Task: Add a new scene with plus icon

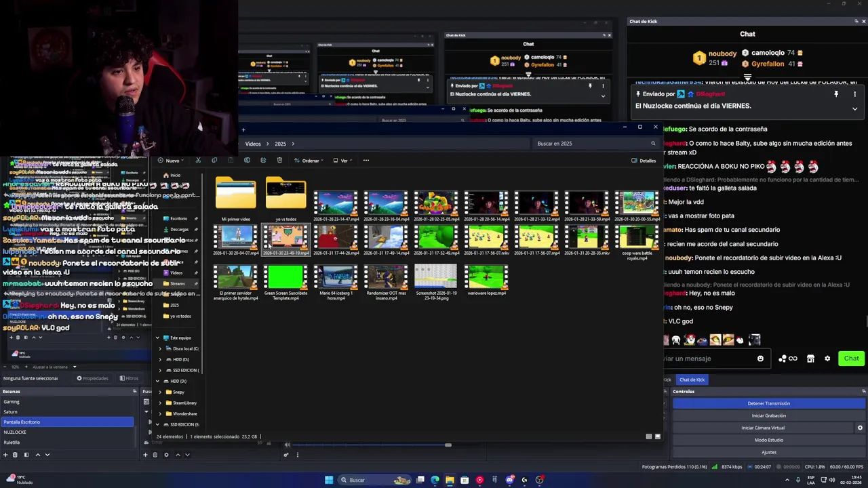Action: (x=6, y=455)
